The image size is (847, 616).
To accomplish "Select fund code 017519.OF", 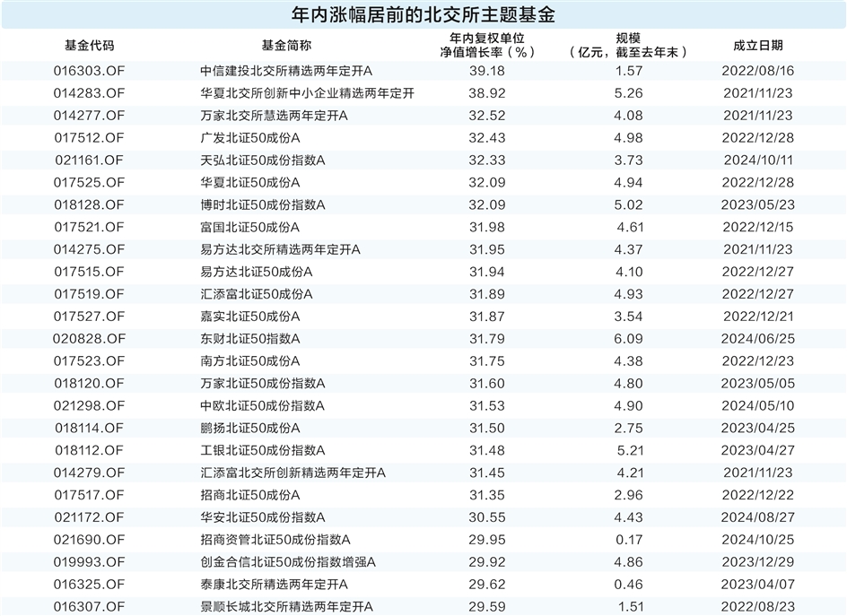I will (89, 294).
